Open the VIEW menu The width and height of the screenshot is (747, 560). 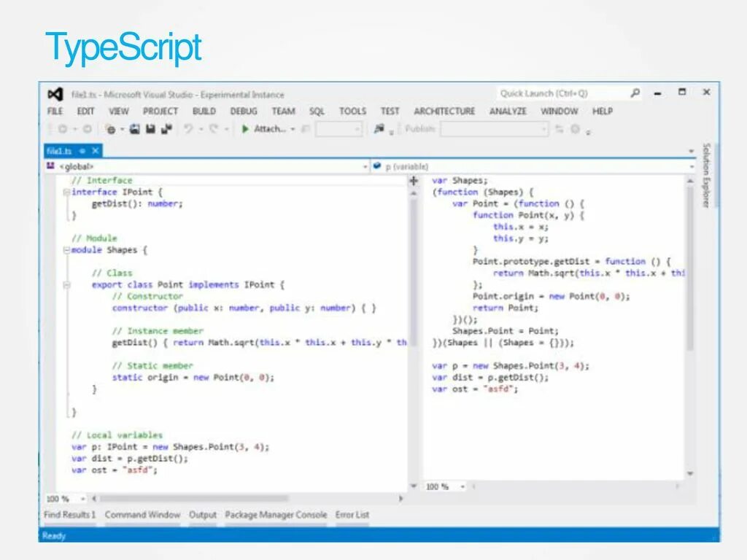tap(119, 112)
